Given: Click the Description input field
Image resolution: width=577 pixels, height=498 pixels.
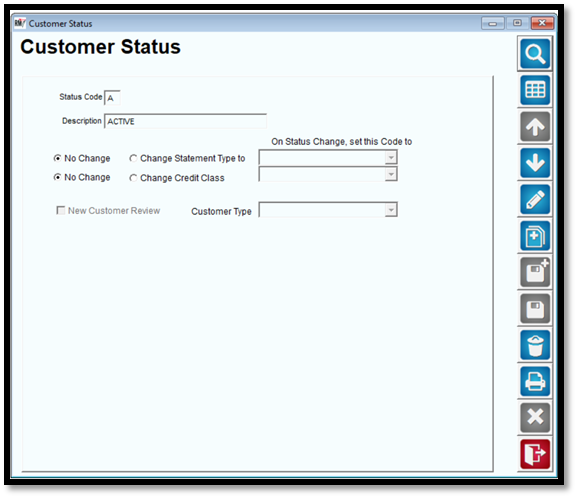Looking at the screenshot, I should click(185, 121).
